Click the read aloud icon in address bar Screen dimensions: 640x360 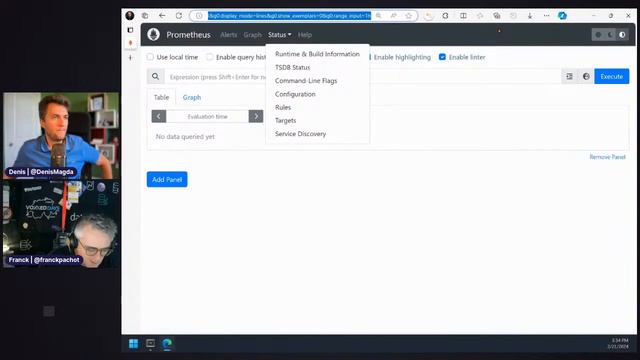[x=393, y=16]
